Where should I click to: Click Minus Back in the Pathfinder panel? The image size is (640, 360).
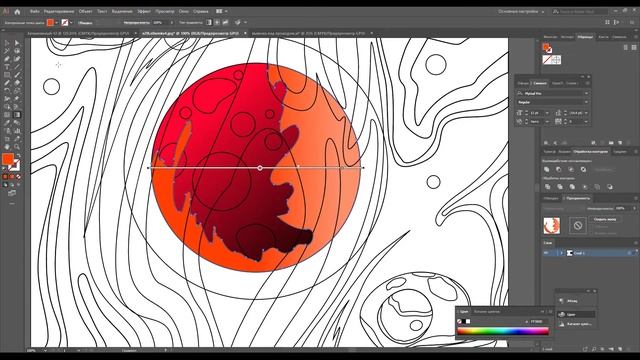pos(610,187)
